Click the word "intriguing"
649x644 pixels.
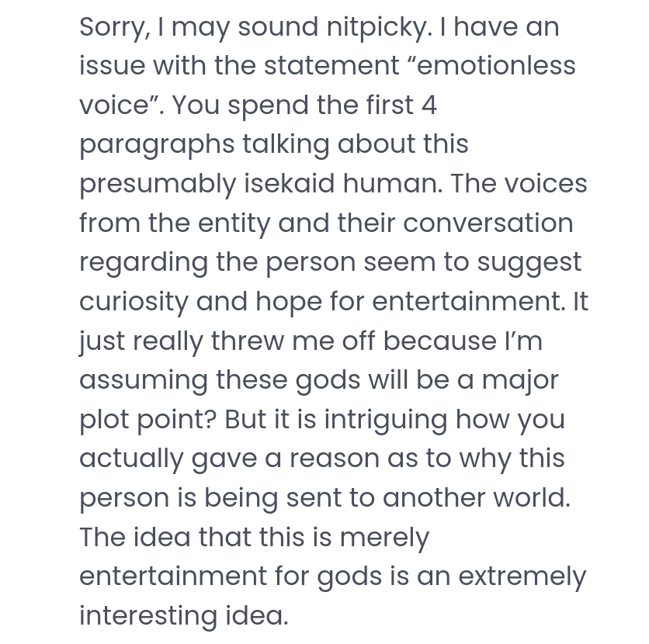click(385, 420)
